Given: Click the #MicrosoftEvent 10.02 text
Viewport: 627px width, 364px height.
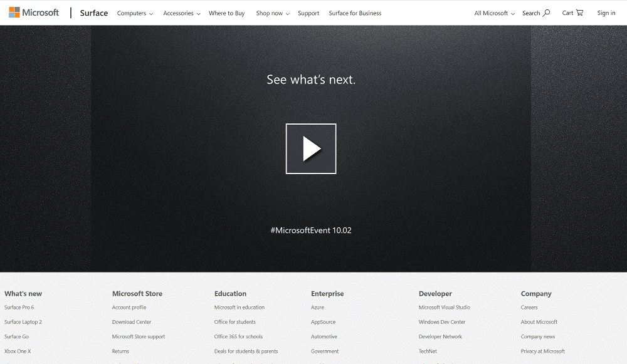Looking at the screenshot, I should click(311, 230).
